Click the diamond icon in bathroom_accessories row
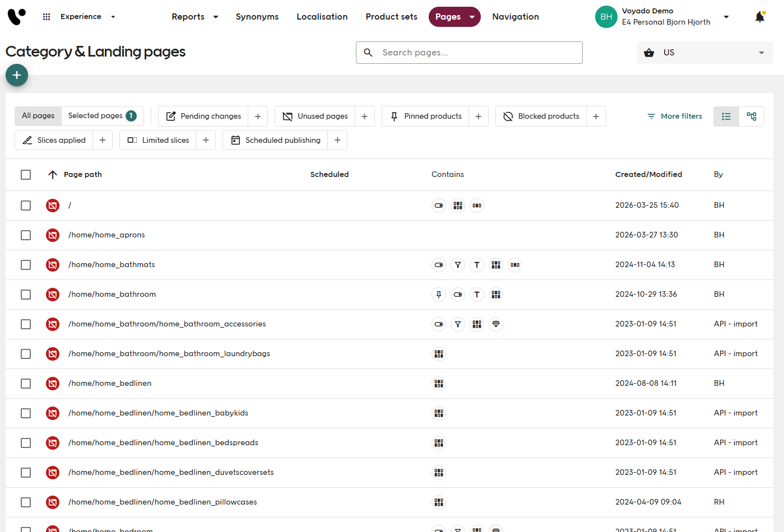Screen dimensions: 784x532 [496, 324]
